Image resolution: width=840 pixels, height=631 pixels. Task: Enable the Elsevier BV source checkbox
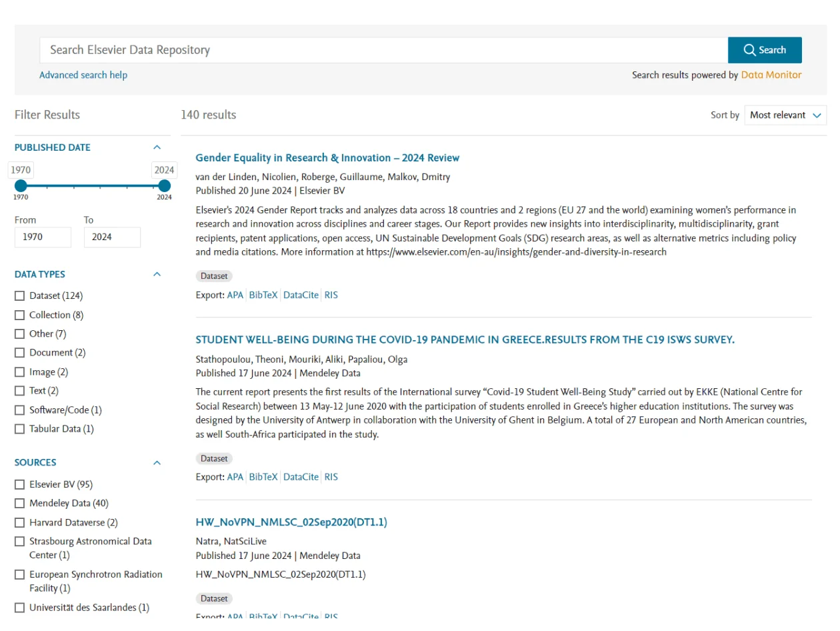click(19, 484)
